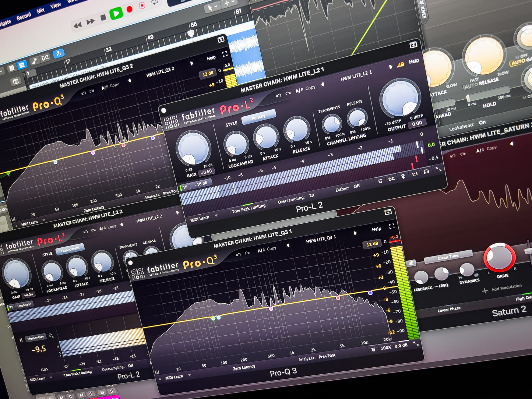Click Copy in Pro-L 2 Punchy window
Image resolution: width=532 pixels, height=399 pixels.
310,88
